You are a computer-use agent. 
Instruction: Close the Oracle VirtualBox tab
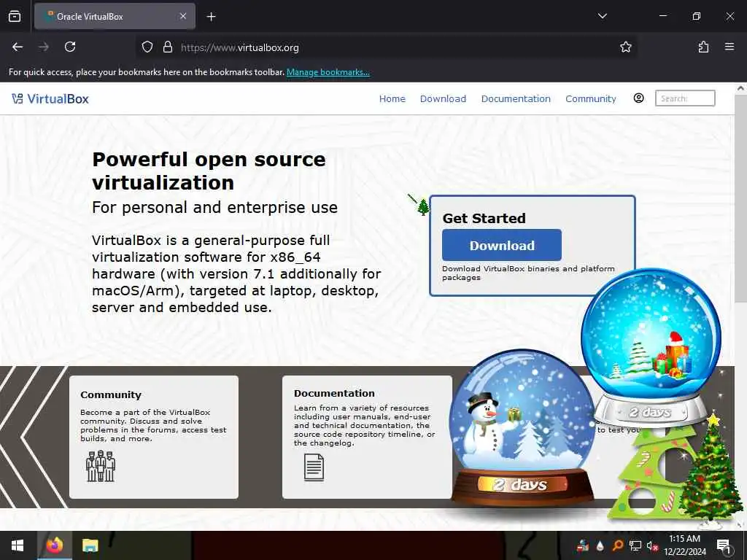(x=183, y=16)
